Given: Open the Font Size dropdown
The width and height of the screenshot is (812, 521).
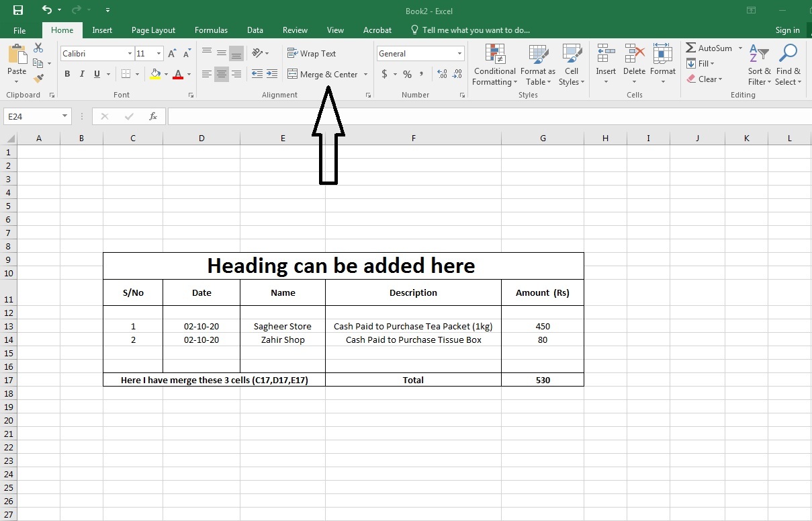Looking at the screenshot, I should click(159, 53).
